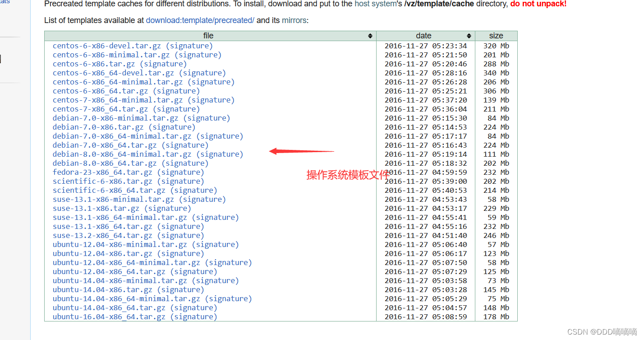Select size value 340 Mb
Viewport: 644px width, 340px height.
(496, 73)
